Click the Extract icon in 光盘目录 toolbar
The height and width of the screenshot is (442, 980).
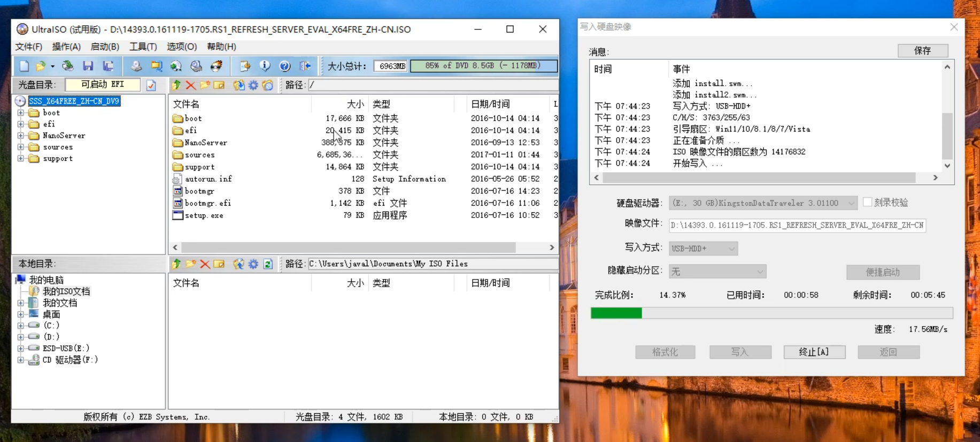(239, 85)
